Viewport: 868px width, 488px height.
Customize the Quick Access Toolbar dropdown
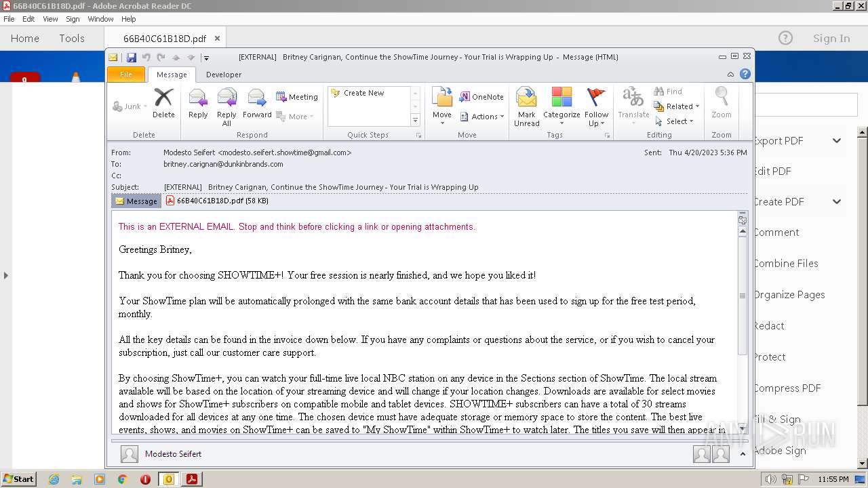[x=206, y=58]
